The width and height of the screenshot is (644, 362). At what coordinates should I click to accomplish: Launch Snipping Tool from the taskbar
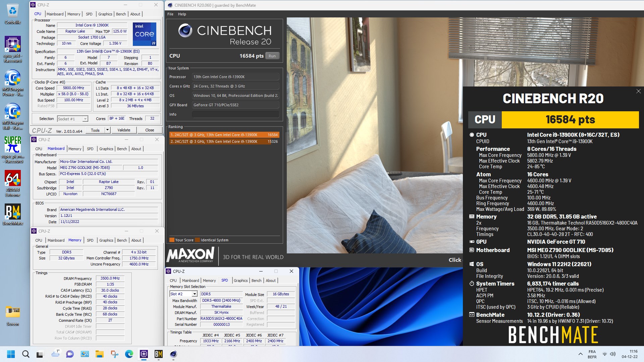click(x=114, y=354)
